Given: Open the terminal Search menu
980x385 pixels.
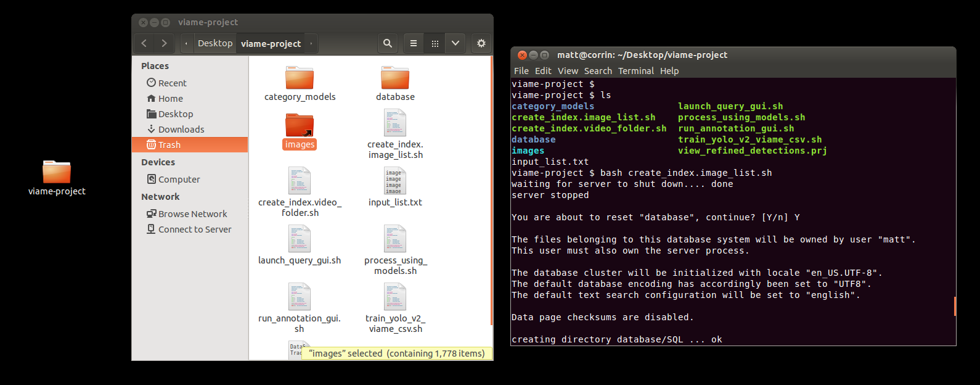Looking at the screenshot, I should click(x=598, y=71).
